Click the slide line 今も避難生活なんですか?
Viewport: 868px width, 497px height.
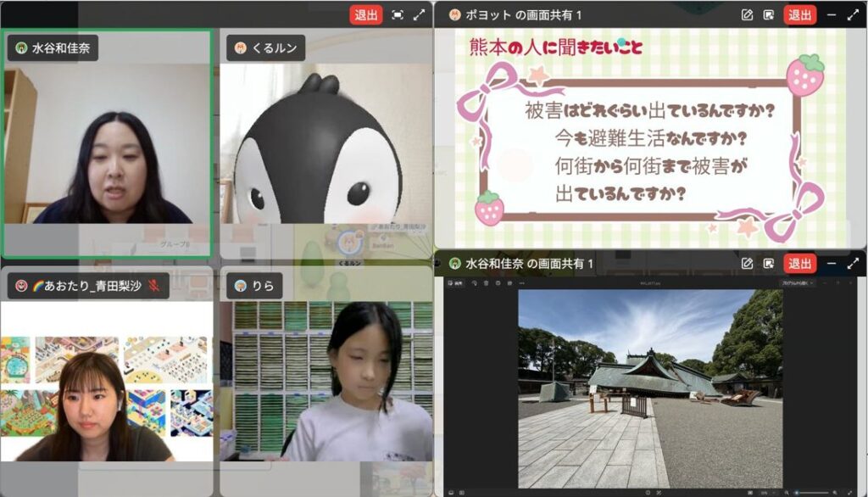651,138
